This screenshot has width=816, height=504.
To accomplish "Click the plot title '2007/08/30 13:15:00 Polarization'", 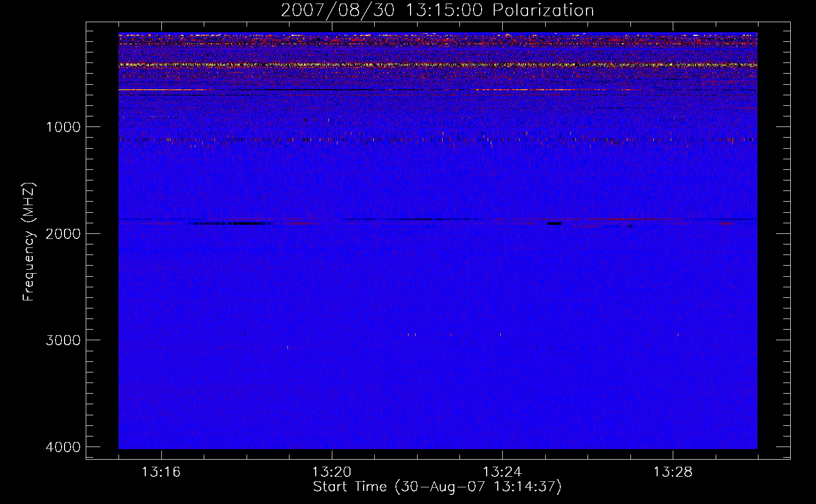I will coord(437,10).
